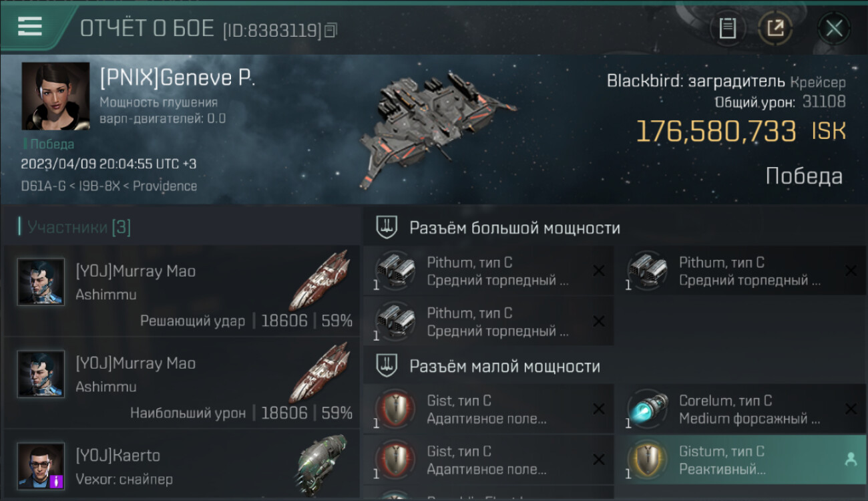Viewport: 868px width, 501px height.
Task: Close the battle report window
Action: [834, 28]
